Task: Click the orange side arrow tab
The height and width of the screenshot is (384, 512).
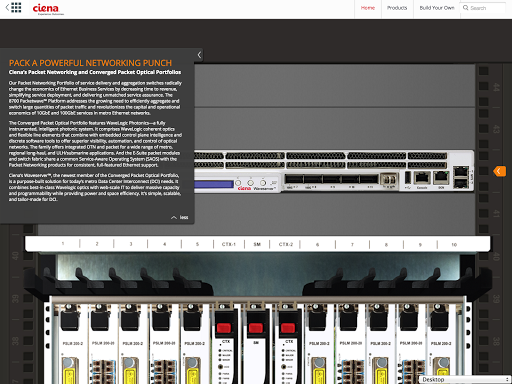Action: 500,171
